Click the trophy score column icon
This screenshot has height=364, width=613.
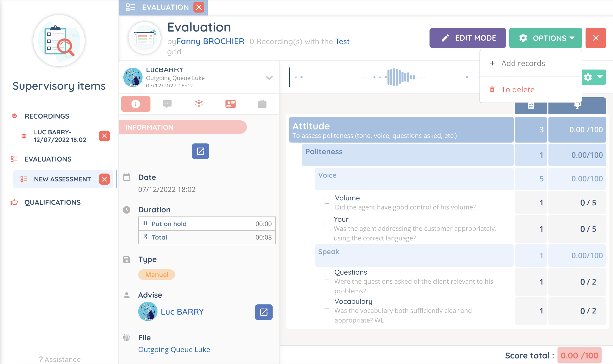[x=577, y=106]
